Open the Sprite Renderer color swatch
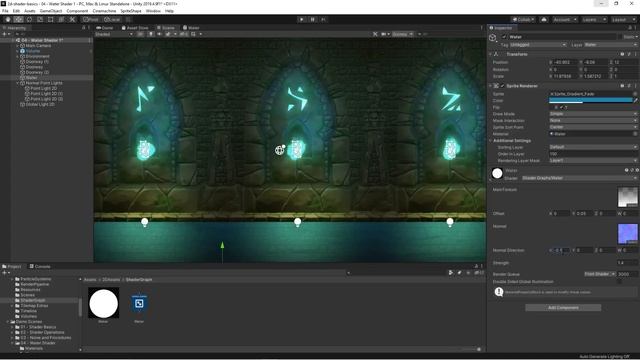 click(590, 100)
